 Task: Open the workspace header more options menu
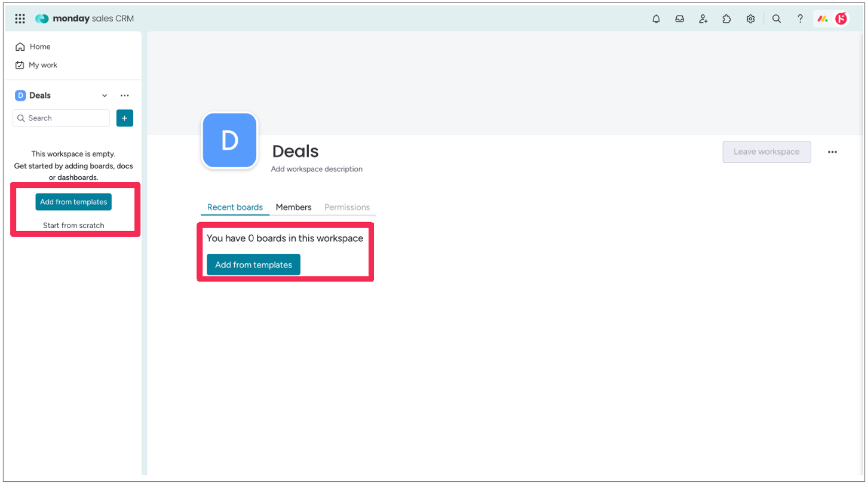click(x=832, y=152)
